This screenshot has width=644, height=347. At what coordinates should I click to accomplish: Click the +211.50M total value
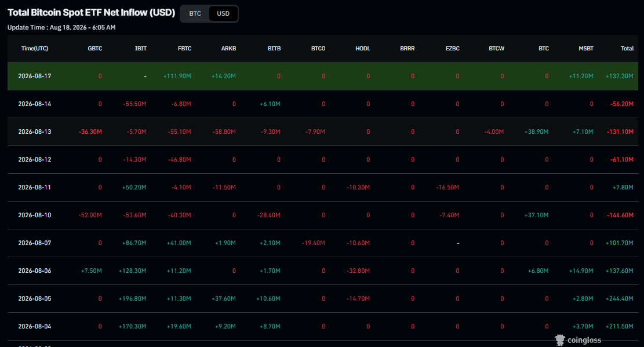click(x=619, y=327)
